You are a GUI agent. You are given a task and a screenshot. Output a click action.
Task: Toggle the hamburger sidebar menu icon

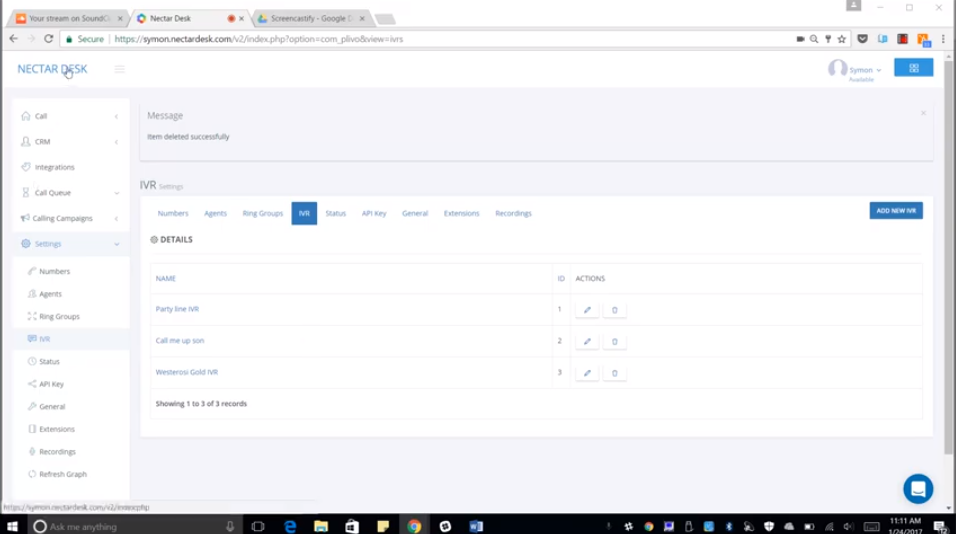120,69
